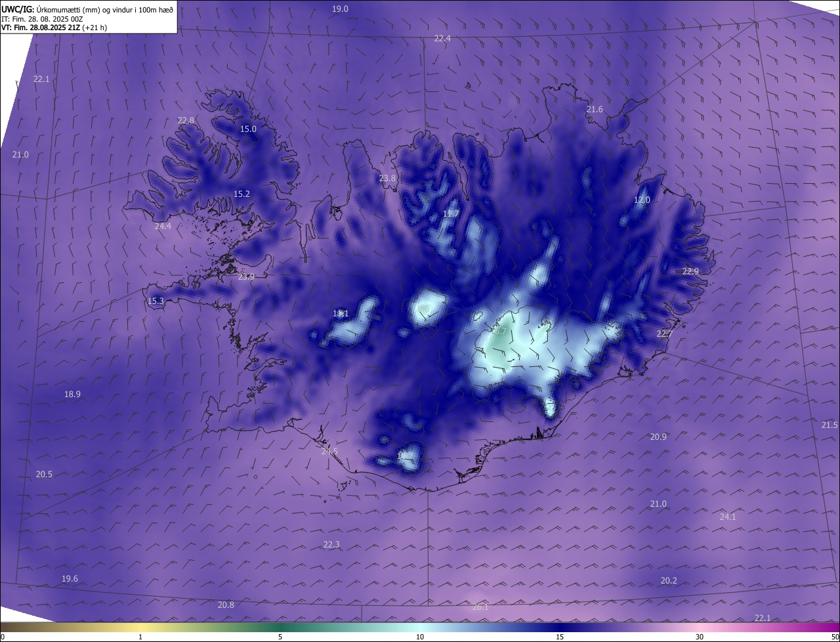
Task: Click the colour scale tick label 1
Action: tap(140, 637)
